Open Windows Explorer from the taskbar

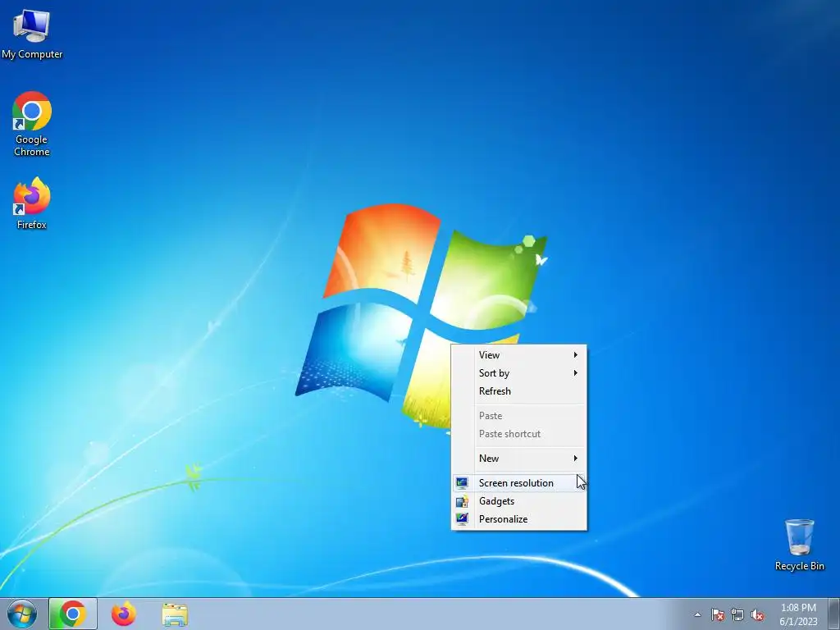[175, 614]
